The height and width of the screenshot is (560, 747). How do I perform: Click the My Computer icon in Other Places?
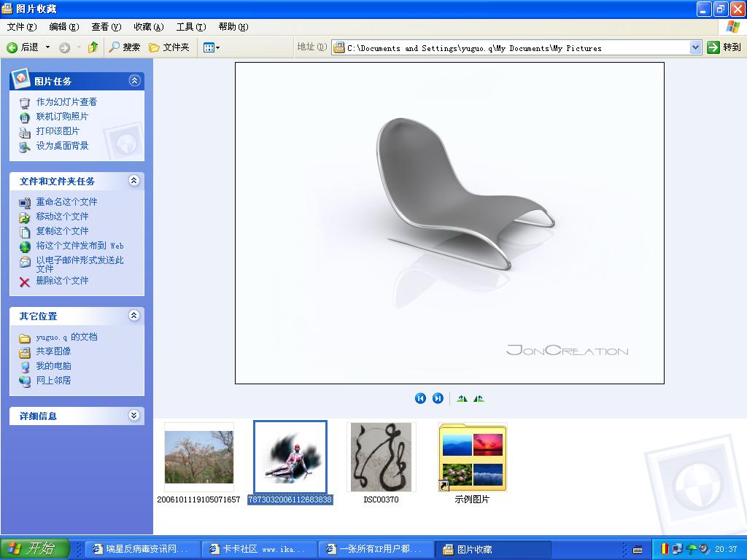(25, 367)
